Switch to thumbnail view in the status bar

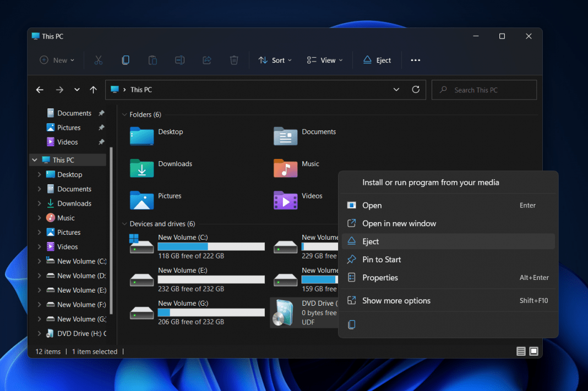click(x=533, y=351)
